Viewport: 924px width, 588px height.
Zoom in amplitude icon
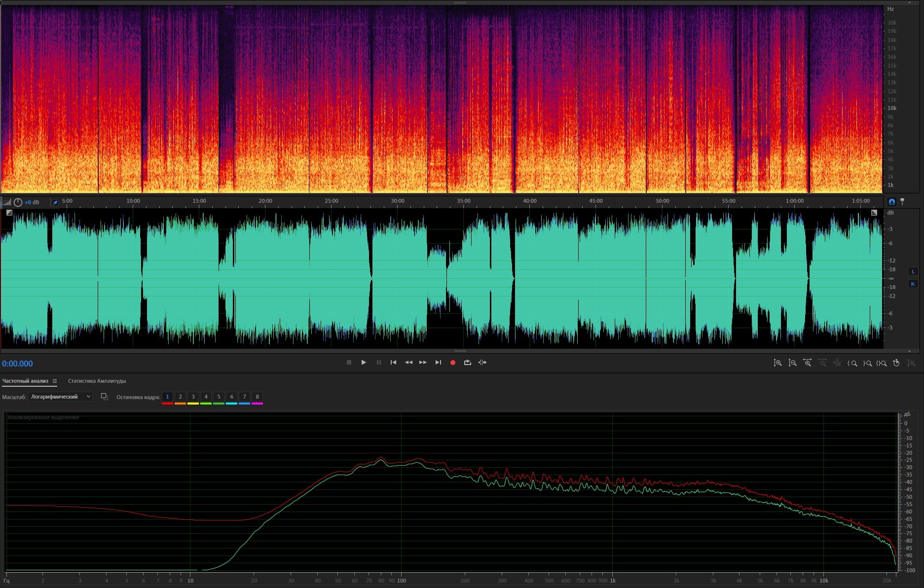(x=777, y=363)
